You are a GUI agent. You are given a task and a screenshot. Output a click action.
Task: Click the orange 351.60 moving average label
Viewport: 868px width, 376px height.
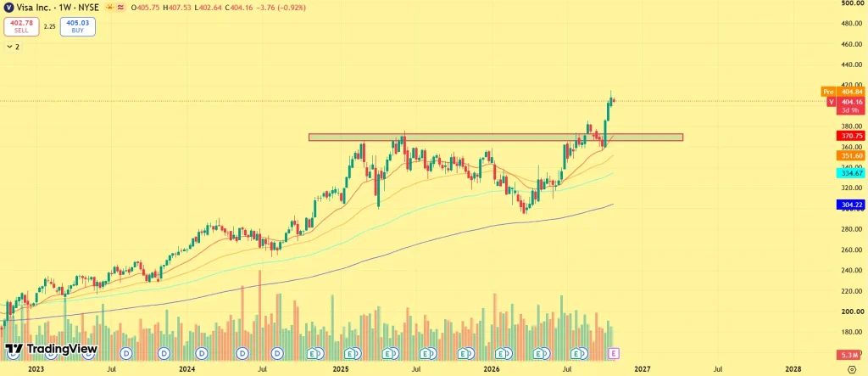[x=849, y=156]
